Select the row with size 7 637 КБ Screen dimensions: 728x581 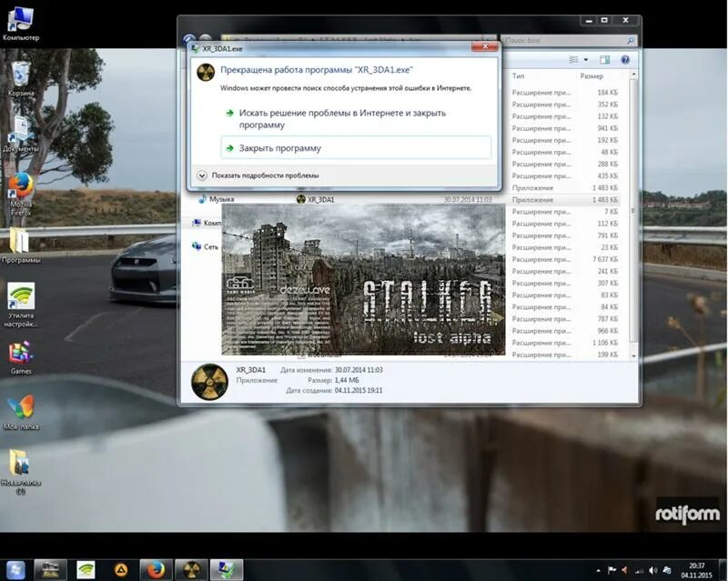(x=564, y=259)
